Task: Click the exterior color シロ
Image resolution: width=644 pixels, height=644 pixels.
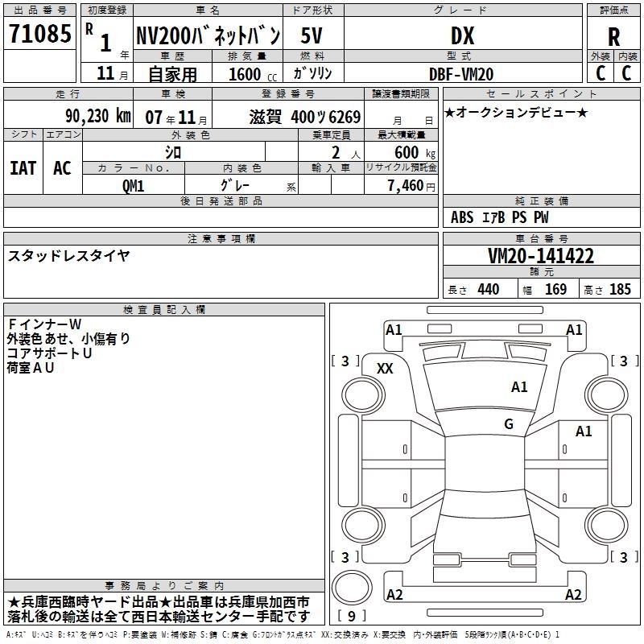Action: pyautogui.click(x=173, y=153)
